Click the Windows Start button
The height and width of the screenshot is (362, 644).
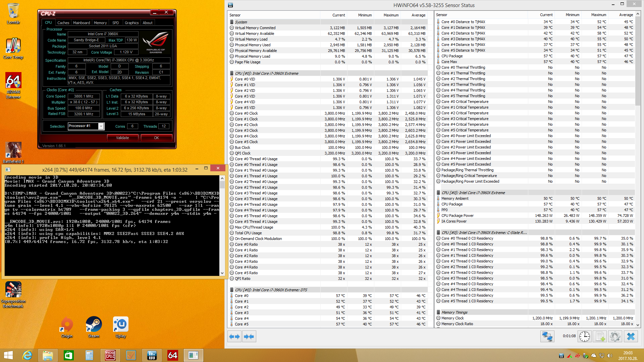coord(8,355)
